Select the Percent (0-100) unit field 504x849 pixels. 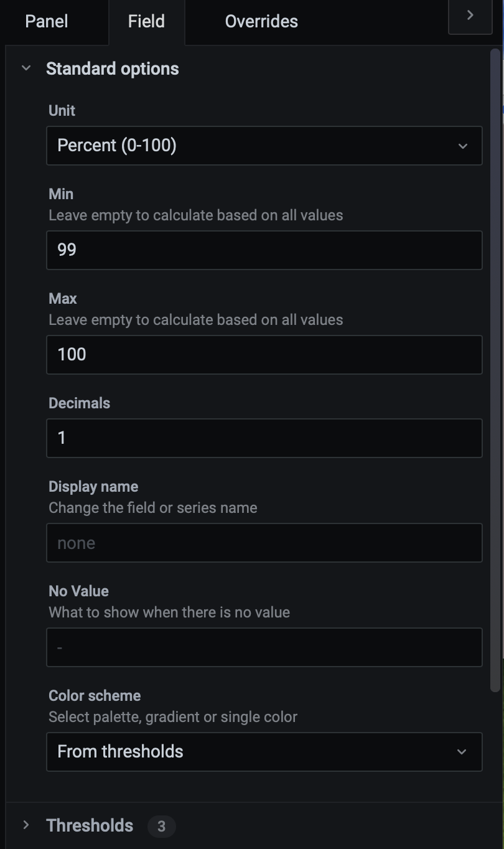(x=264, y=146)
